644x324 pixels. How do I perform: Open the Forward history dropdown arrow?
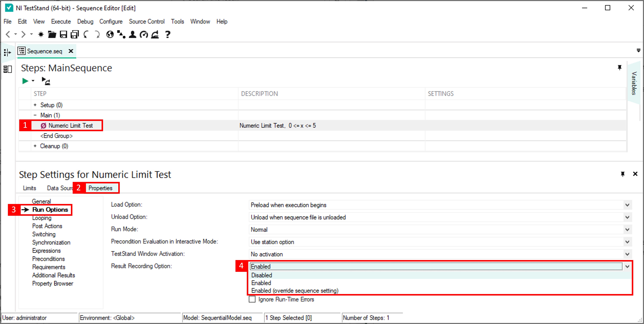click(x=32, y=34)
